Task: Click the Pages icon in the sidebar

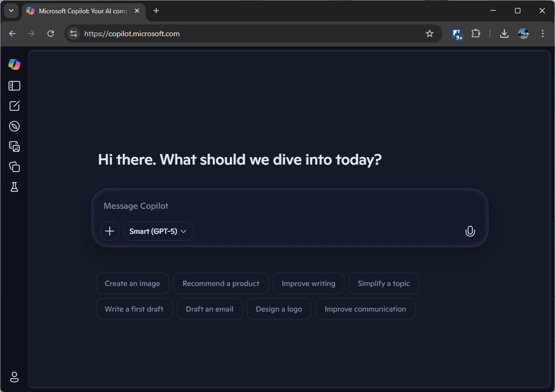Action: [14, 167]
